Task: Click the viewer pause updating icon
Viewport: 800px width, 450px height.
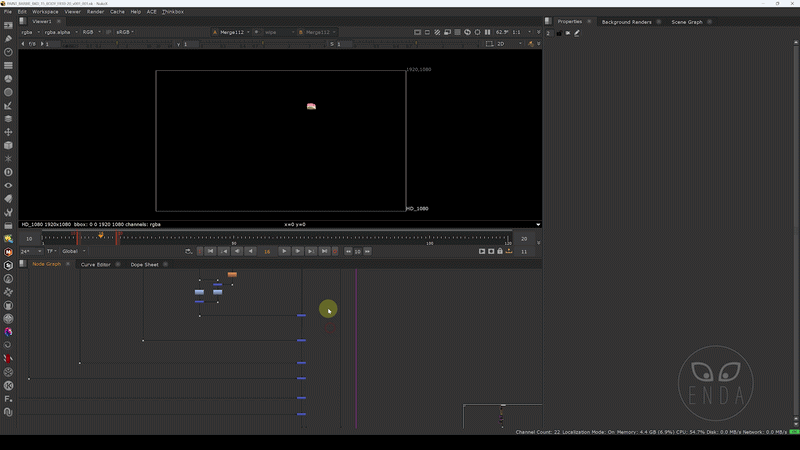Action: pyautogui.click(x=487, y=32)
